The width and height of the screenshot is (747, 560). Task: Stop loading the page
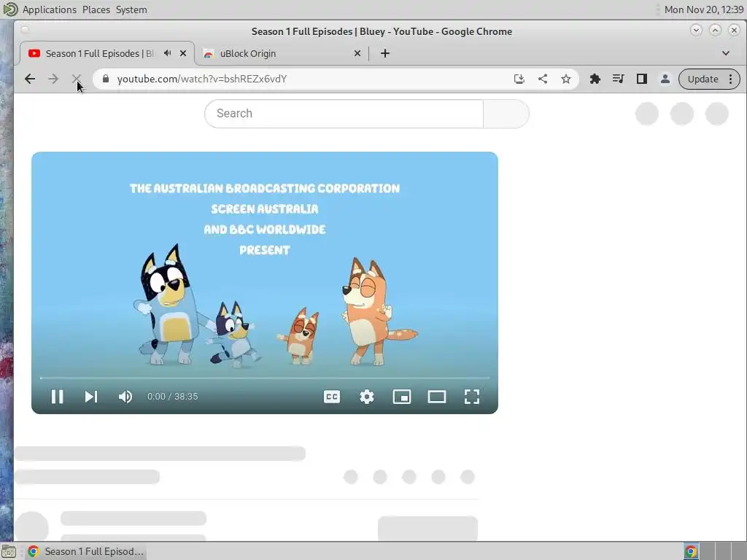click(x=76, y=79)
